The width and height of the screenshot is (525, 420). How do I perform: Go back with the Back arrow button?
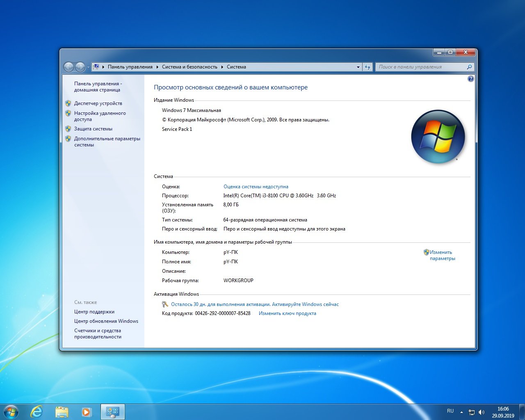[69, 67]
